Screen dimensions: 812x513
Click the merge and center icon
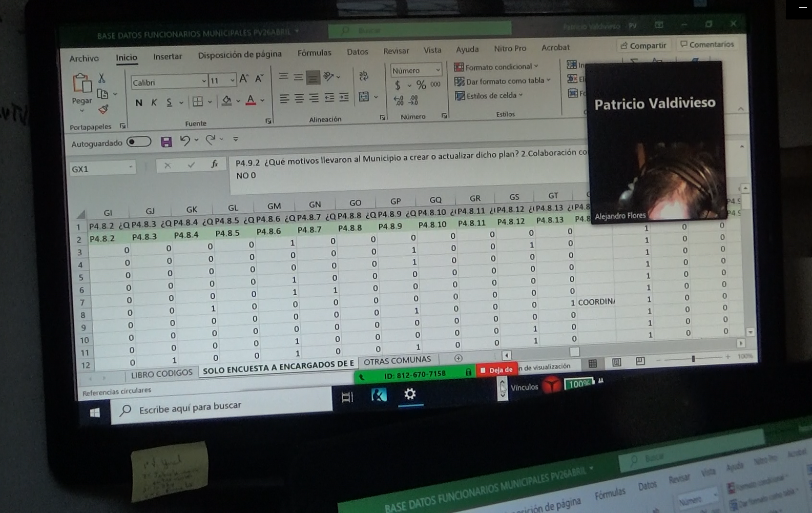pos(364,96)
